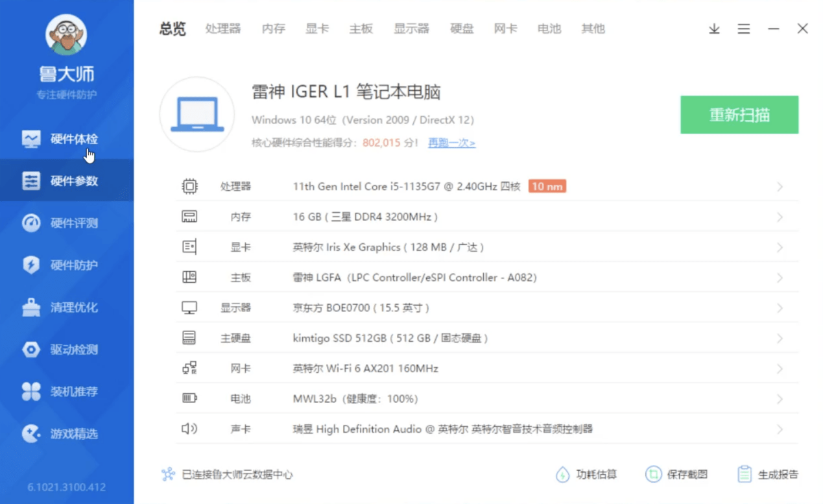Switch to the 主板 tab
This screenshot has height=504, width=823.
[x=361, y=29]
